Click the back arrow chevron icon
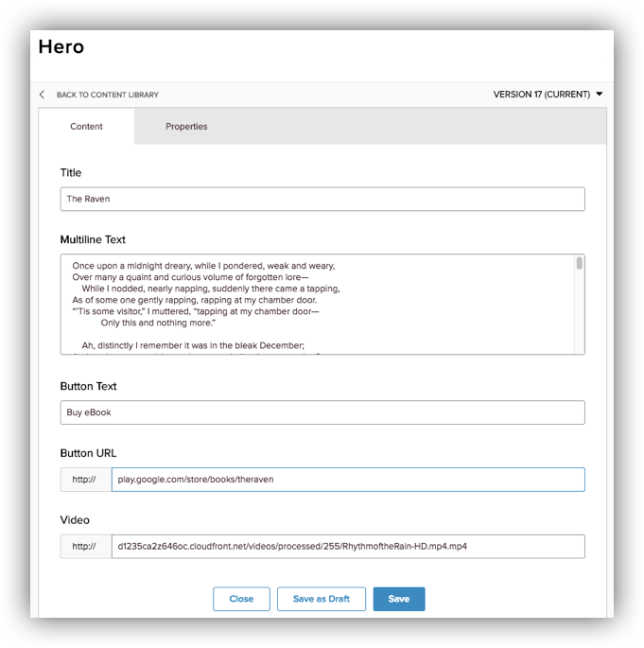The width and height of the screenshot is (644, 648). [x=43, y=95]
